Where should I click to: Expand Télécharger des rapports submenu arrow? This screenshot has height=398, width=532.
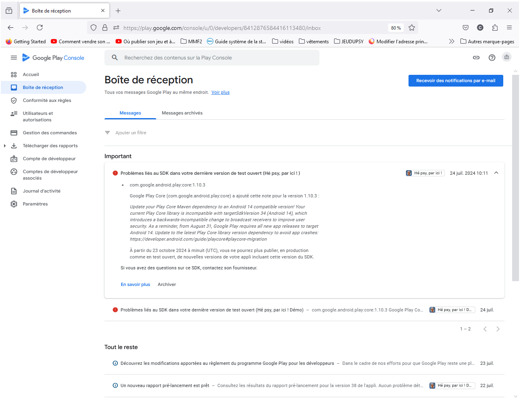pos(5,146)
